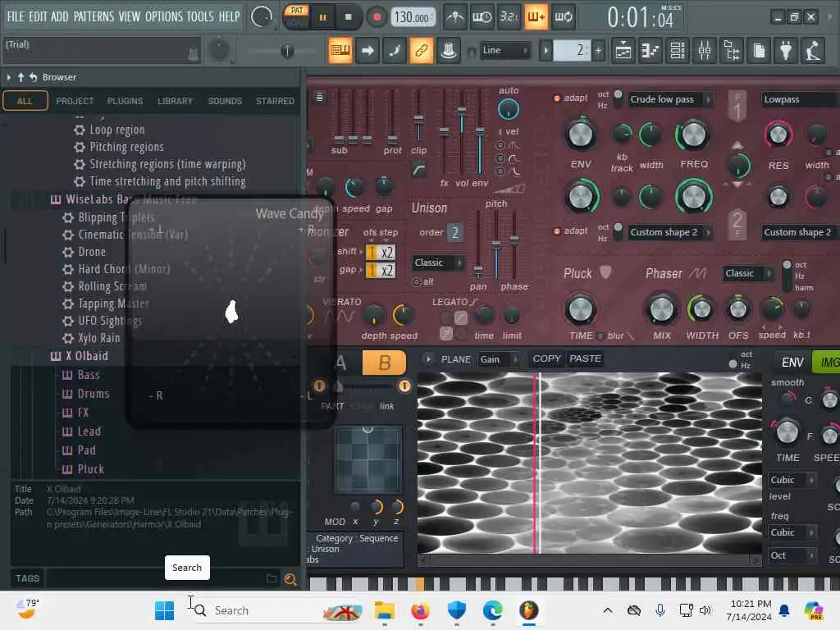Open the Oct dropdown
This screenshot has width=840, height=630.
point(792,555)
